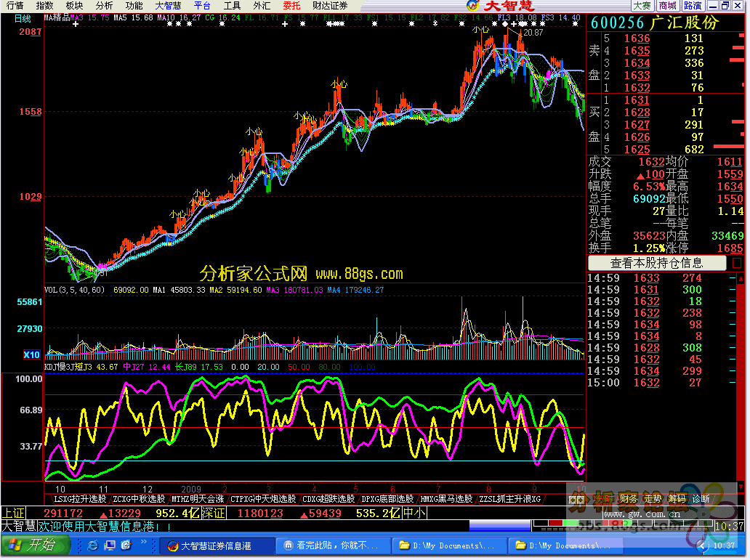Open the 大智慧 menu

click(169, 6)
